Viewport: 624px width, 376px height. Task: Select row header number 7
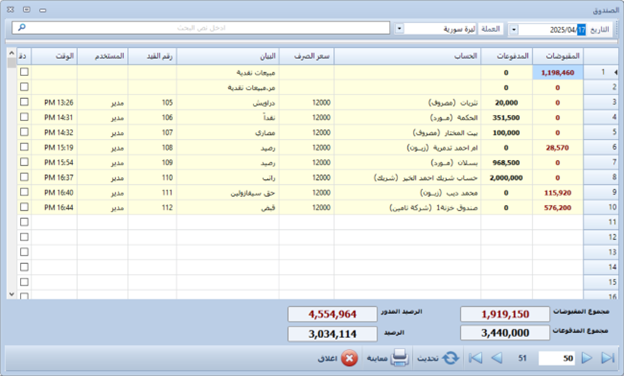point(601,162)
